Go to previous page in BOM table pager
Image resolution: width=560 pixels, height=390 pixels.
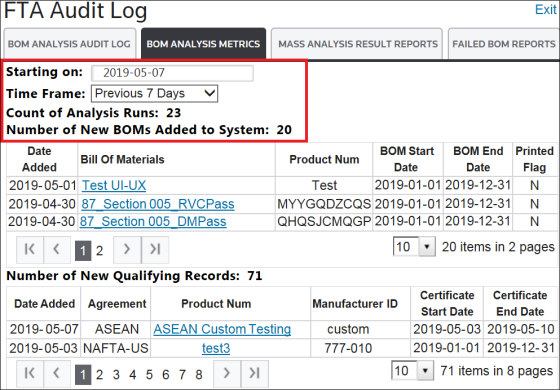[x=57, y=249]
